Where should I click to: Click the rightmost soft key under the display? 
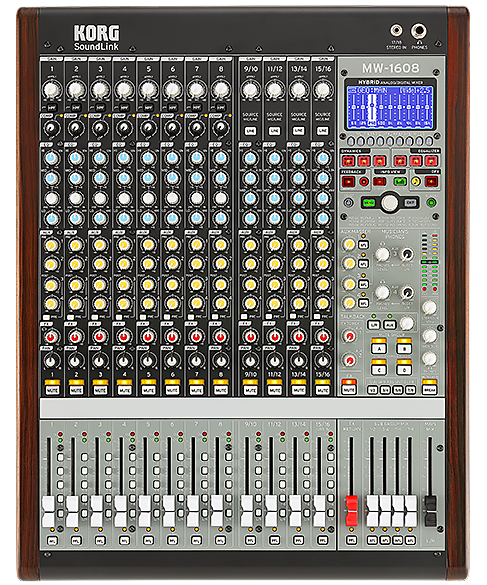click(430, 141)
